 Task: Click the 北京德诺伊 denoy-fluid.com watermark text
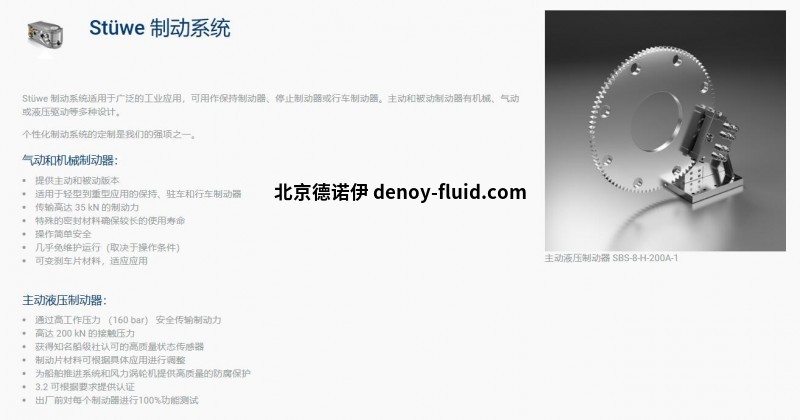point(401,192)
